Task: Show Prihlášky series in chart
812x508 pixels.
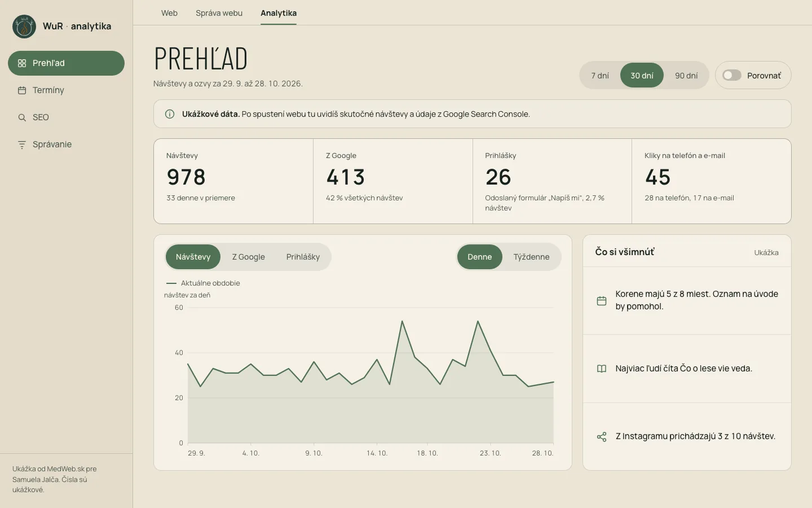Action: (x=303, y=257)
